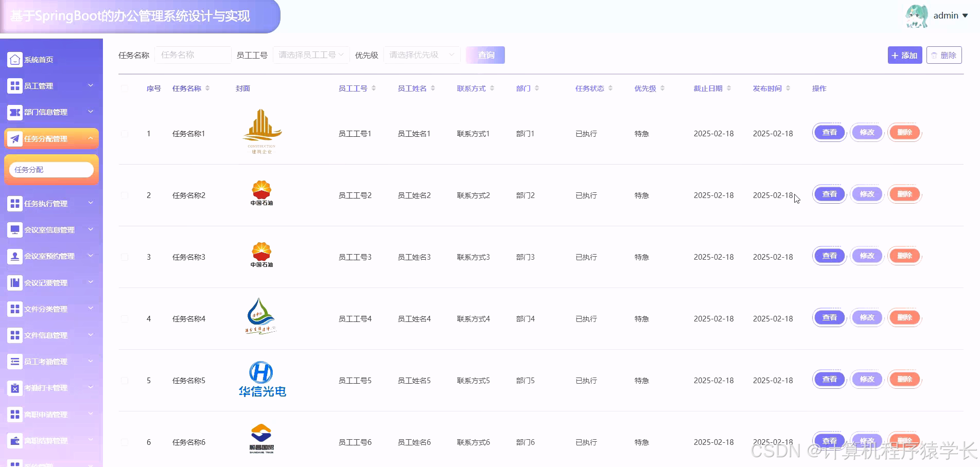Image resolution: width=980 pixels, height=467 pixels.
Task: Click the 会议室预约管理 person icon
Action: click(x=14, y=256)
